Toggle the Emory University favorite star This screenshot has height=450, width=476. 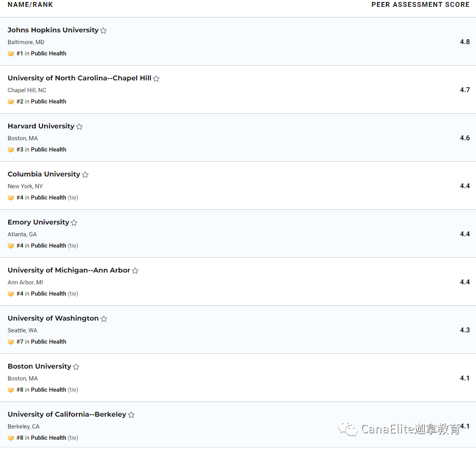point(74,223)
